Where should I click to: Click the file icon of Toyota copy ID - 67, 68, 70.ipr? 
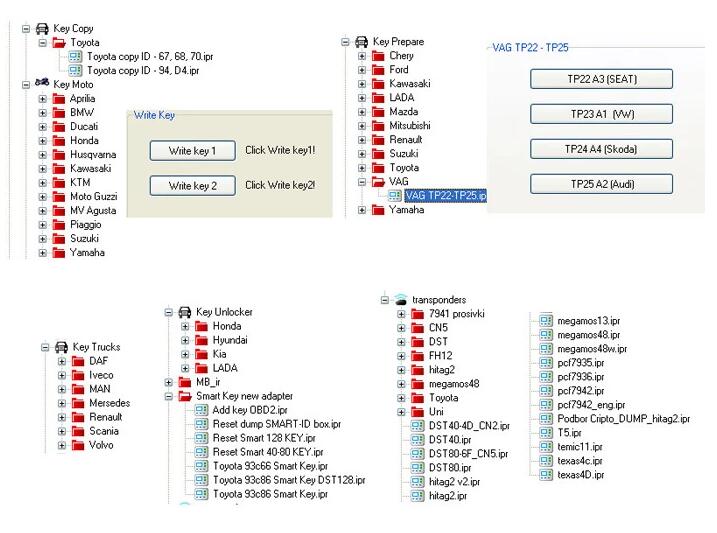(75, 57)
